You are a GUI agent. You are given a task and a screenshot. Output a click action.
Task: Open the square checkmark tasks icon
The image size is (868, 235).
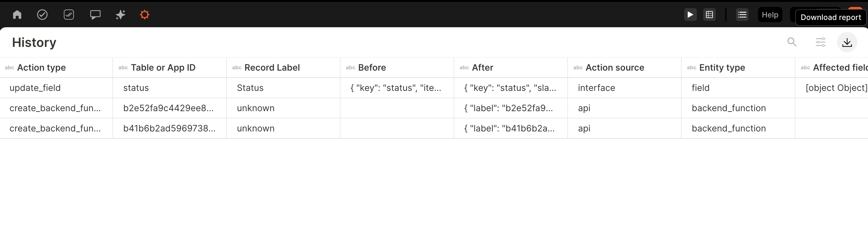pos(69,15)
